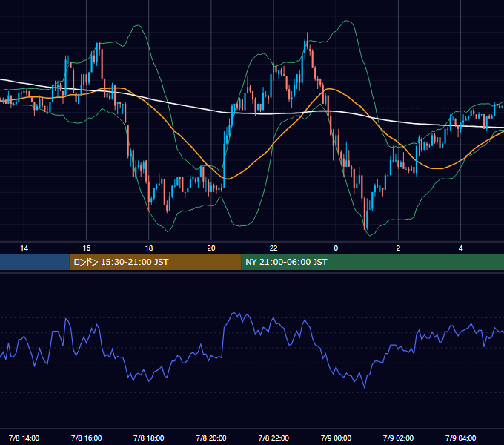Viewport: 504px width, 445px height.
Task: Click the 0 hour axis label
Action: point(336,248)
